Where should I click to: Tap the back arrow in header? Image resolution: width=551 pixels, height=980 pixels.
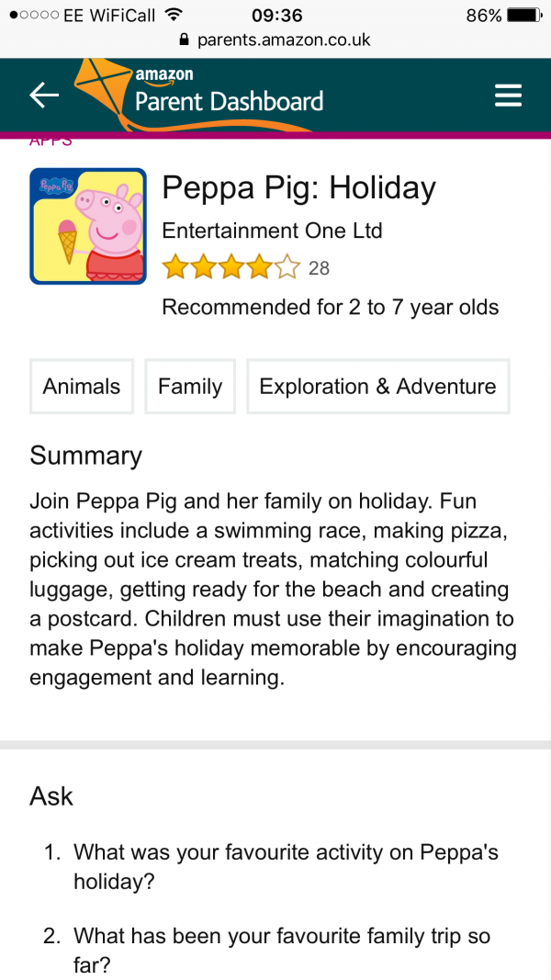(x=44, y=95)
